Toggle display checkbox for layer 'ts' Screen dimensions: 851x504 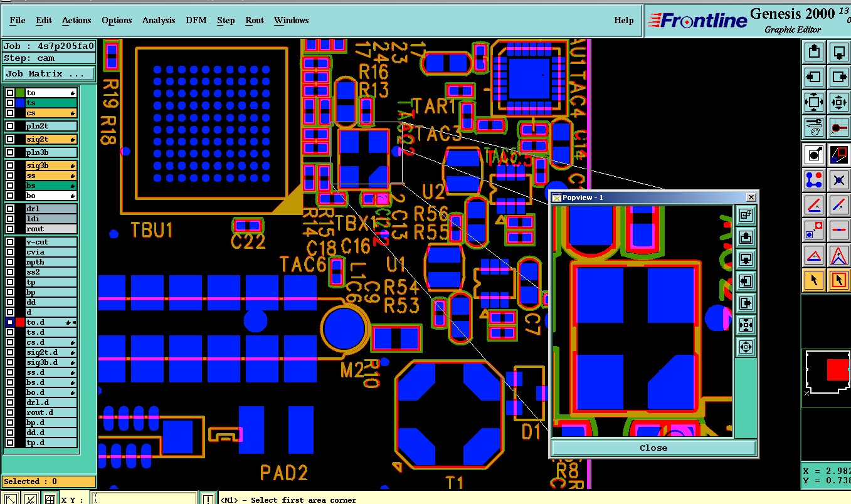point(10,103)
